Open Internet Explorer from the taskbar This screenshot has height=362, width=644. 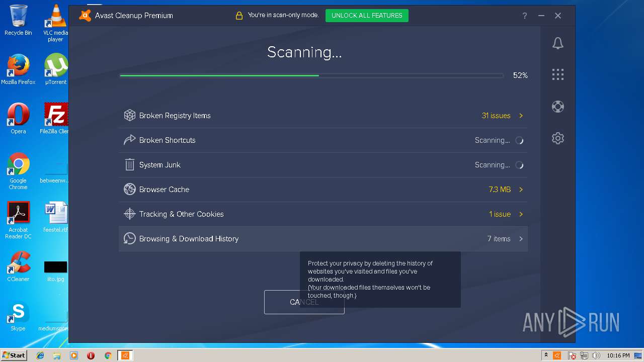point(40,355)
